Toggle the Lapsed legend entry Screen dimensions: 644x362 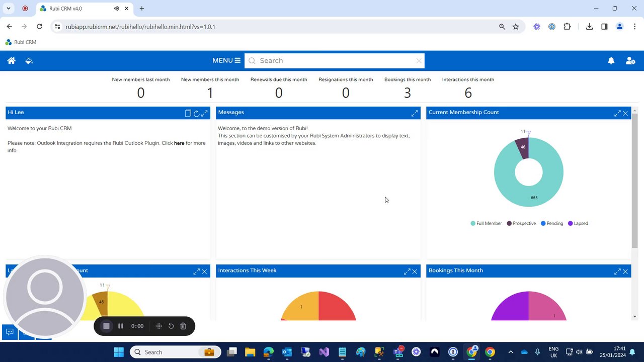point(578,223)
